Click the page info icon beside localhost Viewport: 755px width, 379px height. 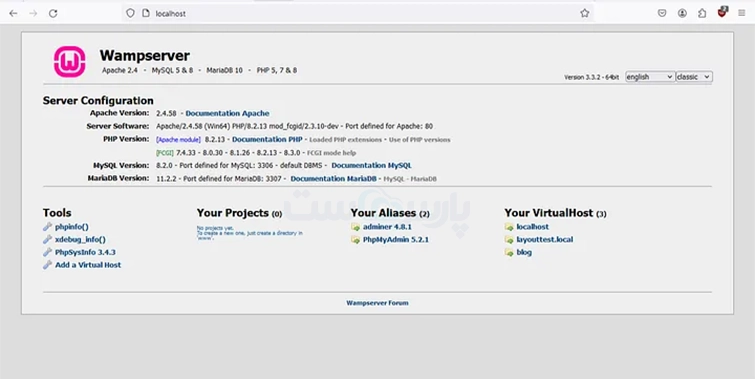pos(146,13)
